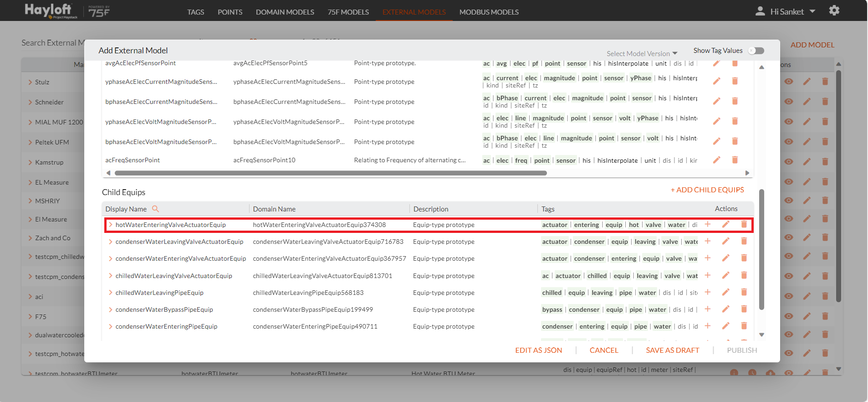Viewport: 868px width, 402px height.
Task: Click plus icon for condenserWaterEnteringValveActuatorEquip
Action: click(x=708, y=258)
